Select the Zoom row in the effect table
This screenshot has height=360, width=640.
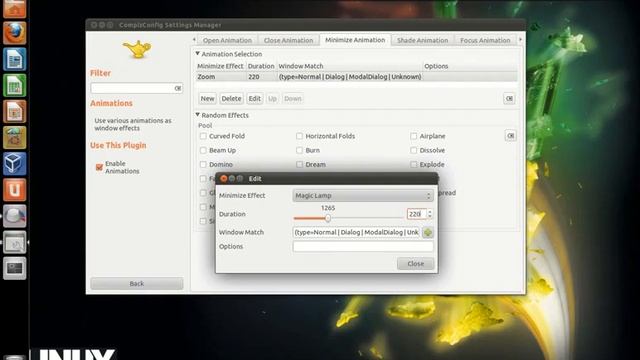[356, 77]
